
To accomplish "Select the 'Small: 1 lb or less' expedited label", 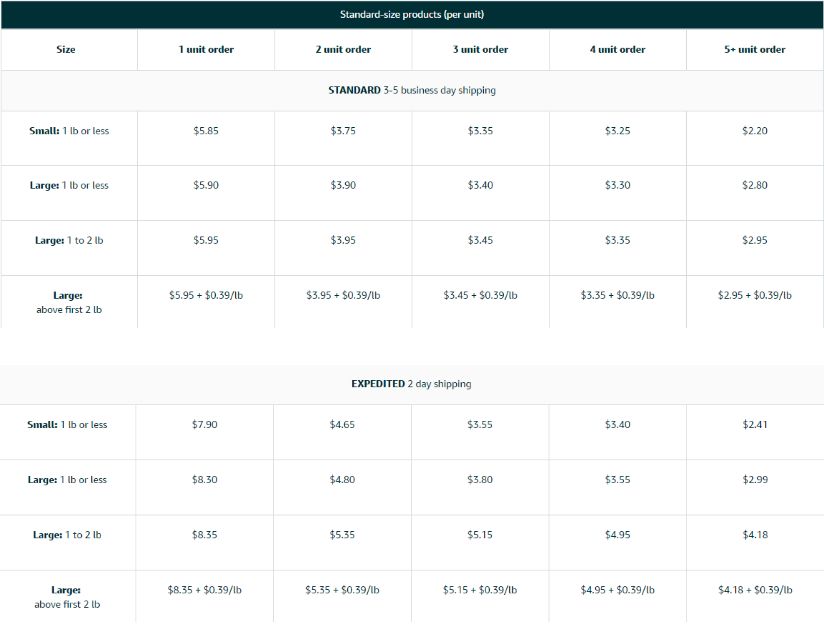I will click(67, 425).
